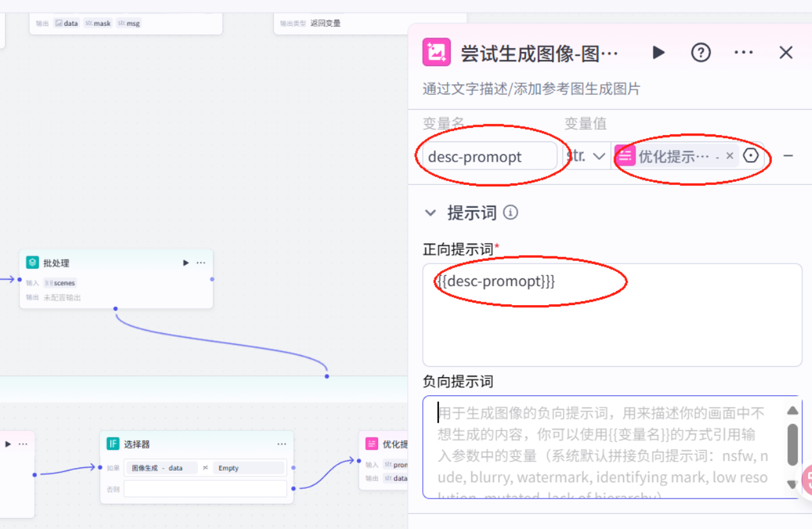Open the ≠ operator dropdown in 选择器 condition
The height and width of the screenshot is (529, 812).
click(x=205, y=468)
